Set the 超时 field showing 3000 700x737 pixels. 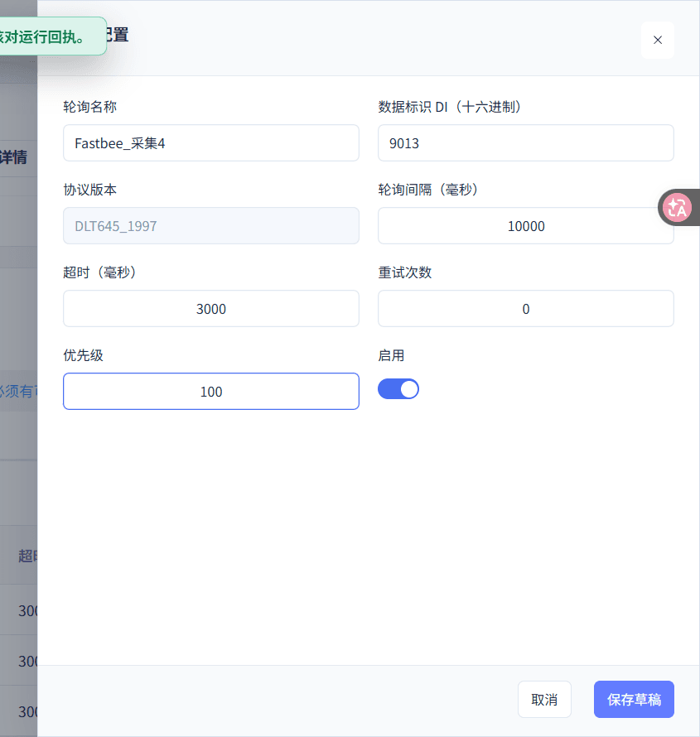tap(211, 308)
